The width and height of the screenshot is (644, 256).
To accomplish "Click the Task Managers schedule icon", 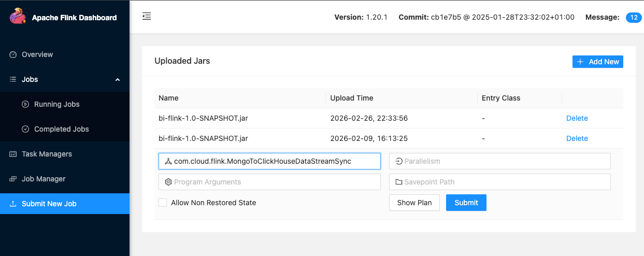I will point(13,154).
